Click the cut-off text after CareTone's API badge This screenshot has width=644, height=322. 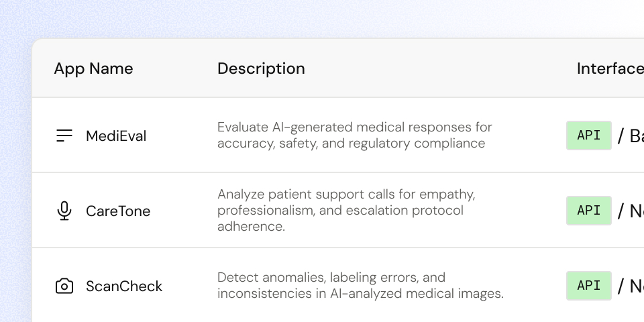pos(631,211)
